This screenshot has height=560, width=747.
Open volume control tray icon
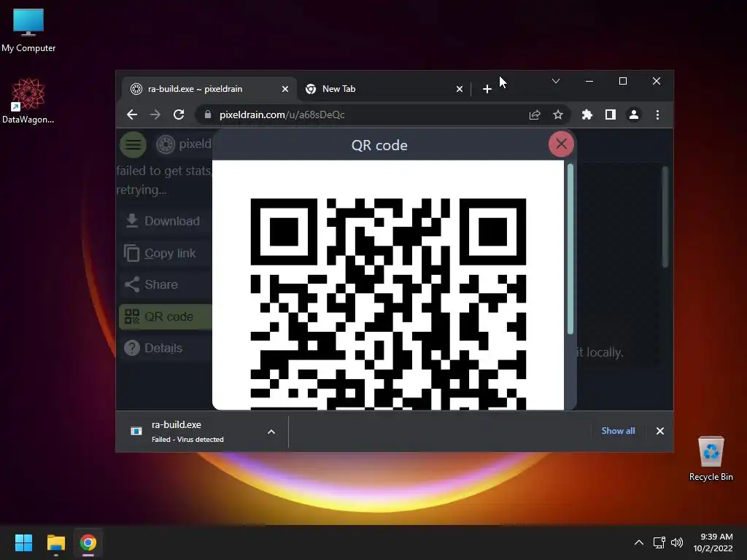(x=676, y=542)
